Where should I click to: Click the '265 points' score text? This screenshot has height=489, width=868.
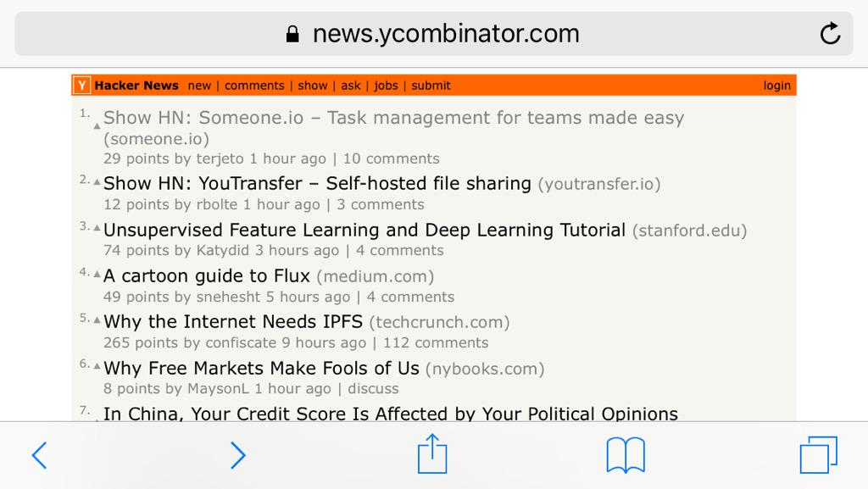[141, 343]
